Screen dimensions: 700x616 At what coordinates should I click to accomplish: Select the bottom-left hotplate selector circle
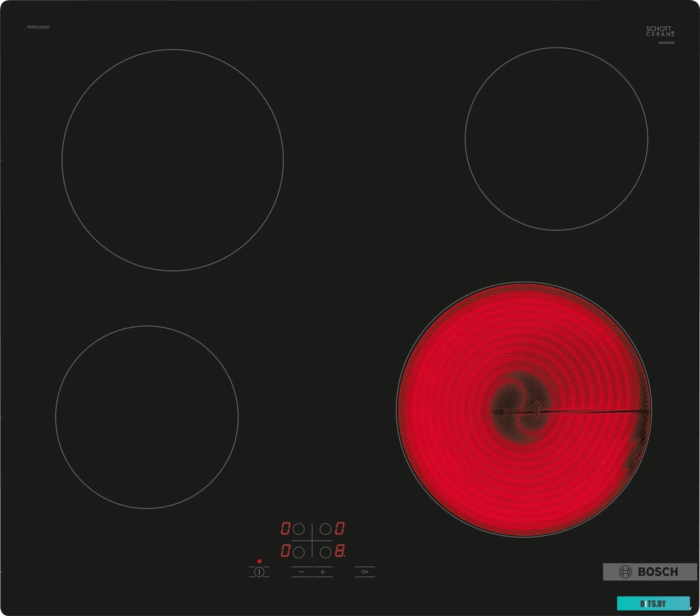pyautogui.click(x=299, y=552)
